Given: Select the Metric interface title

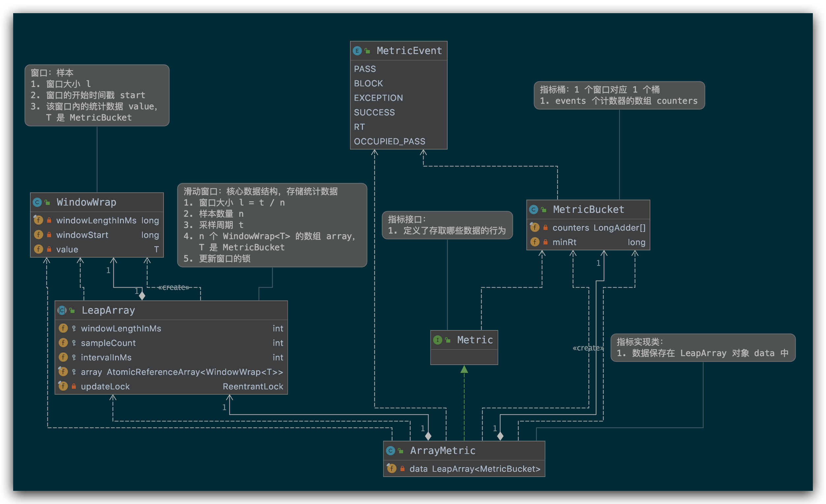Looking at the screenshot, I should (475, 340).
